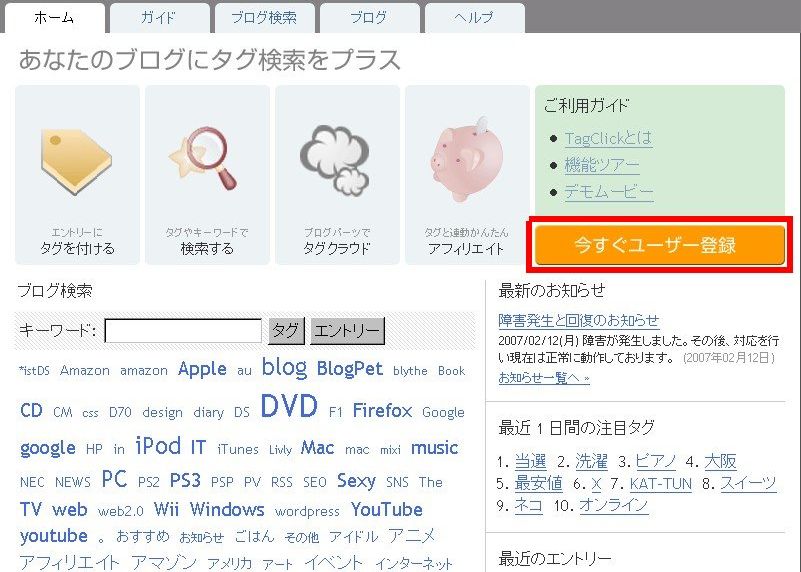Screen dimensions: 801x572
Task: Open the KAT-TUN trending tag
Action: [661, 484]
